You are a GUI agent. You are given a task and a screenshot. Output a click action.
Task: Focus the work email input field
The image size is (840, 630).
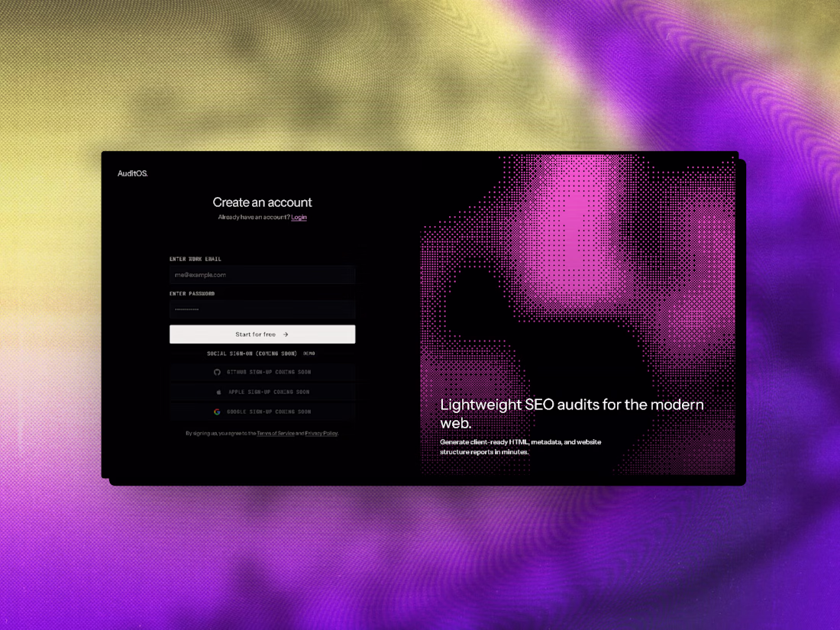pos(263,275)
